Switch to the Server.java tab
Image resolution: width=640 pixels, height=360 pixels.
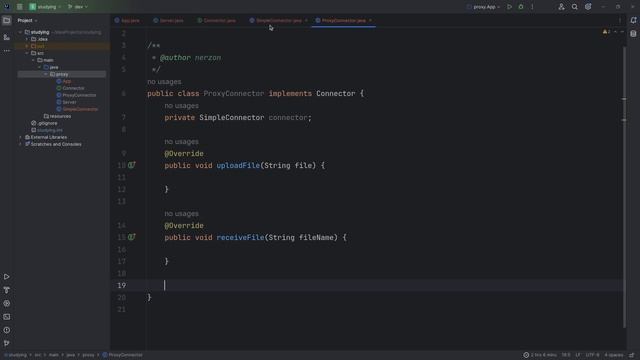(x=168, y=20)
